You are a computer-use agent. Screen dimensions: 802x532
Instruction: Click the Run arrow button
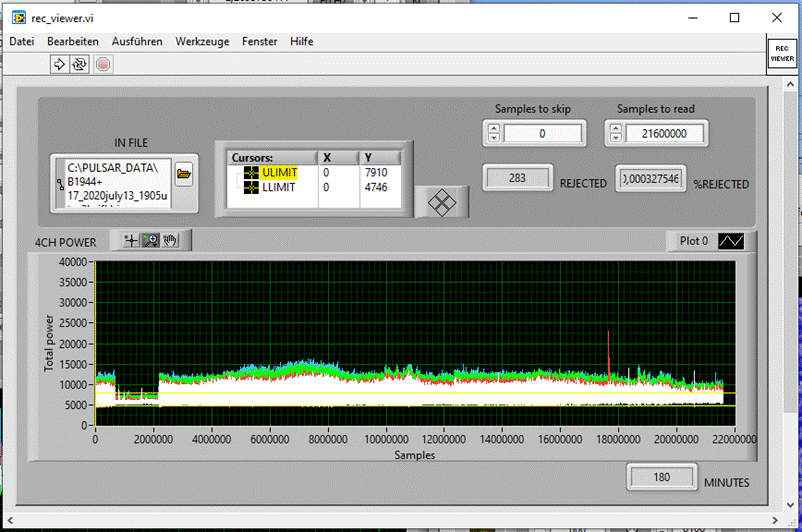point(59,64)
